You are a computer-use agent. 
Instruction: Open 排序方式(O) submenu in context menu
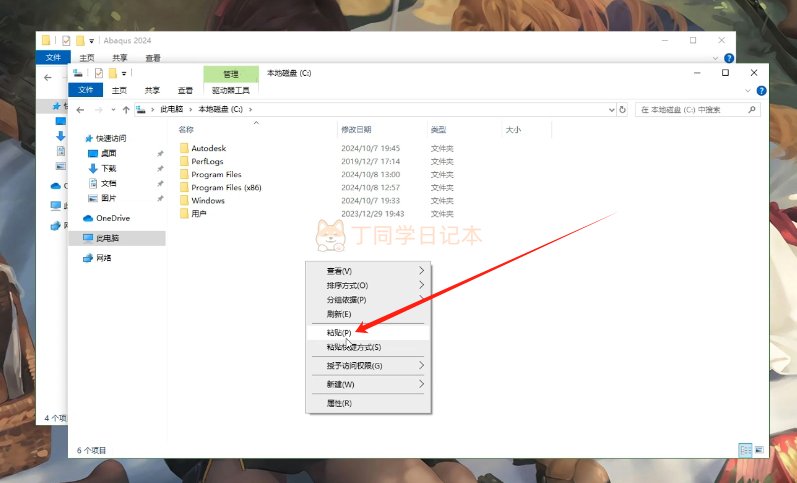coord(368,285)
